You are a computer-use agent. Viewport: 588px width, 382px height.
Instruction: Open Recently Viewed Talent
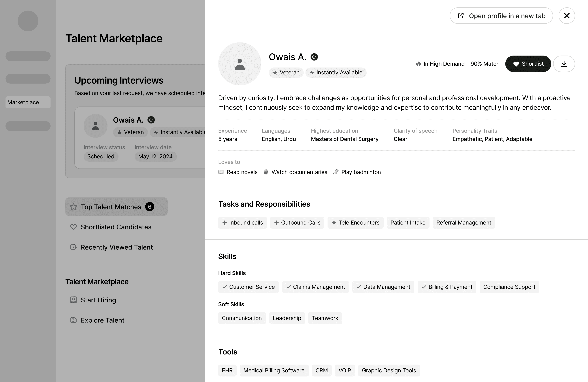116,247
